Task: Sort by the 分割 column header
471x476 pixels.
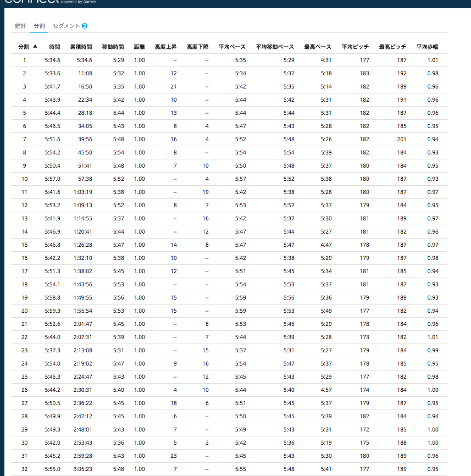Action: point(24,47)
